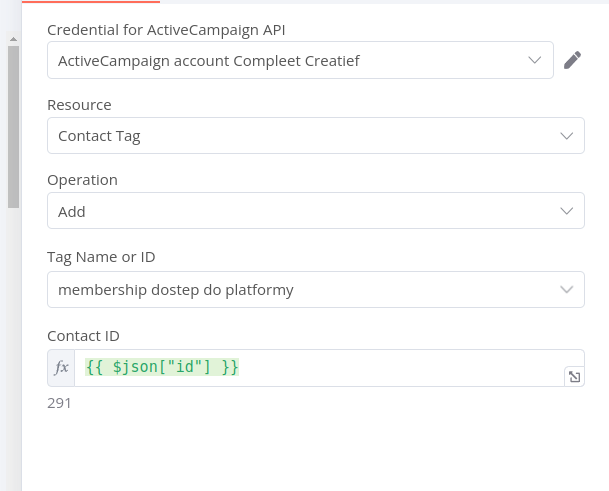Image resolution: width=609 pixels, height=491 pixels.
Task: Open the Operation dropdown chevron
Action: pos(567,211)
